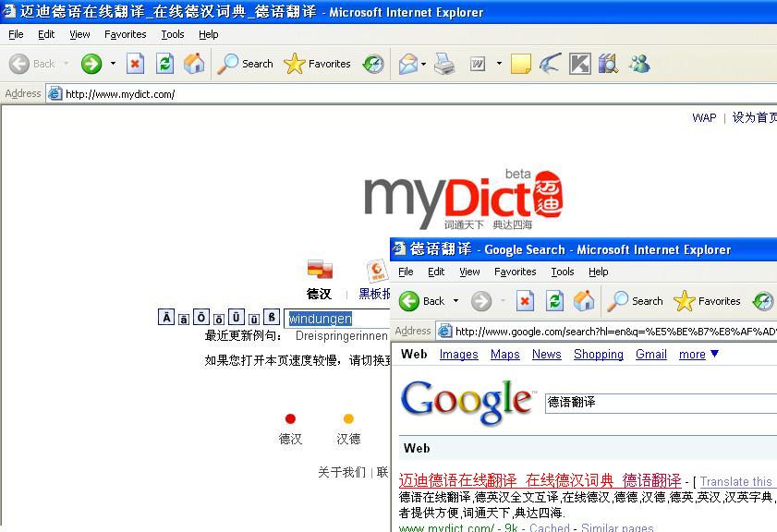Open Tools menu in Google window
Screen dimensions: 777x532
pos(563,272)
